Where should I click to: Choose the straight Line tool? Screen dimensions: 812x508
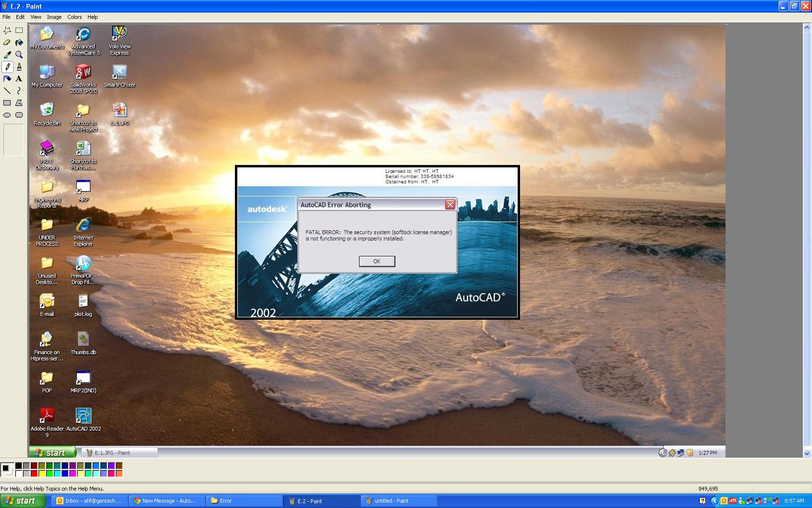pyautogui.click(x=7, y=90)
